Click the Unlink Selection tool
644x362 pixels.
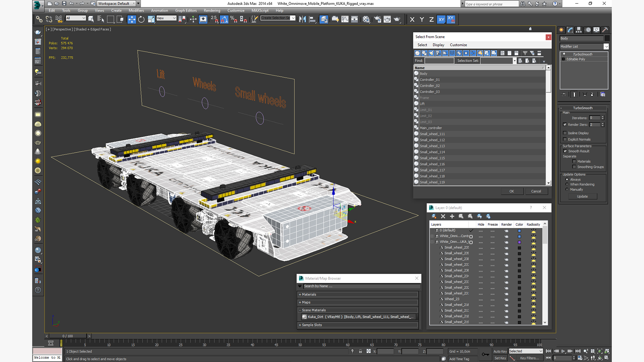[x=49, y=19]
